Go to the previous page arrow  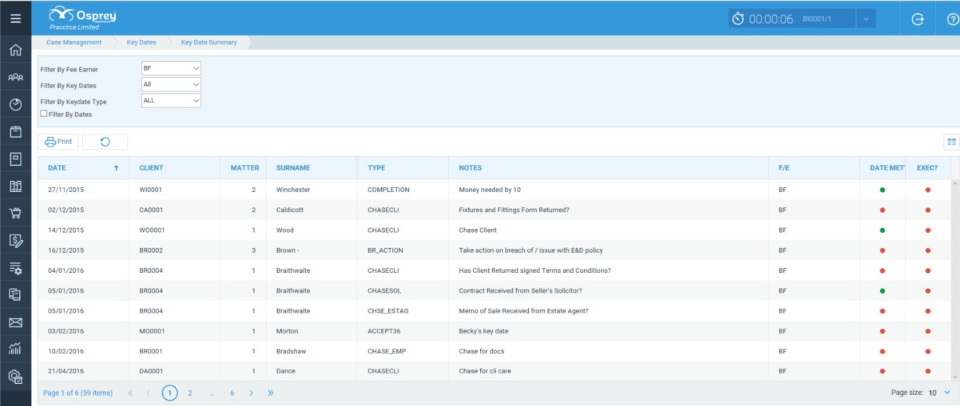pos(148,393)
